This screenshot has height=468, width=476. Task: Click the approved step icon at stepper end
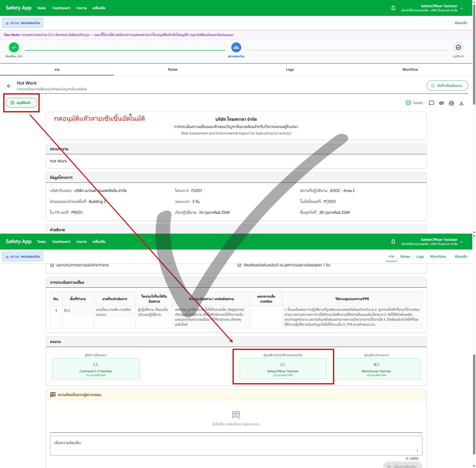[x=458, y=47]
